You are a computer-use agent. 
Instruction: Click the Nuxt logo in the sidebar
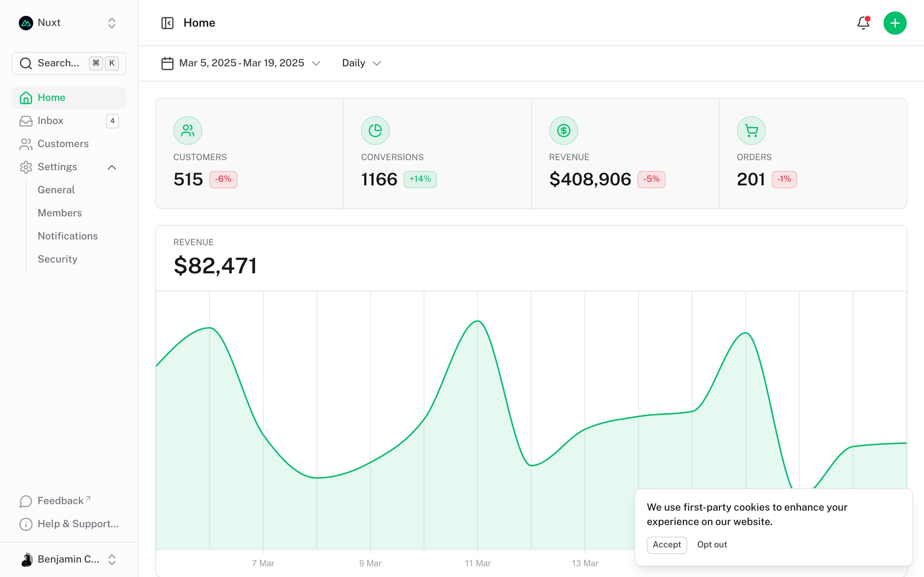click(26, 23)
